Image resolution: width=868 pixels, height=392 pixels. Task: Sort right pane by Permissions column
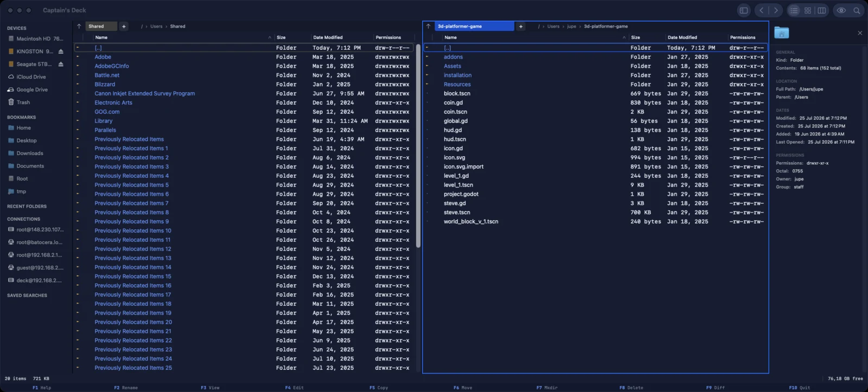(748, 37)
